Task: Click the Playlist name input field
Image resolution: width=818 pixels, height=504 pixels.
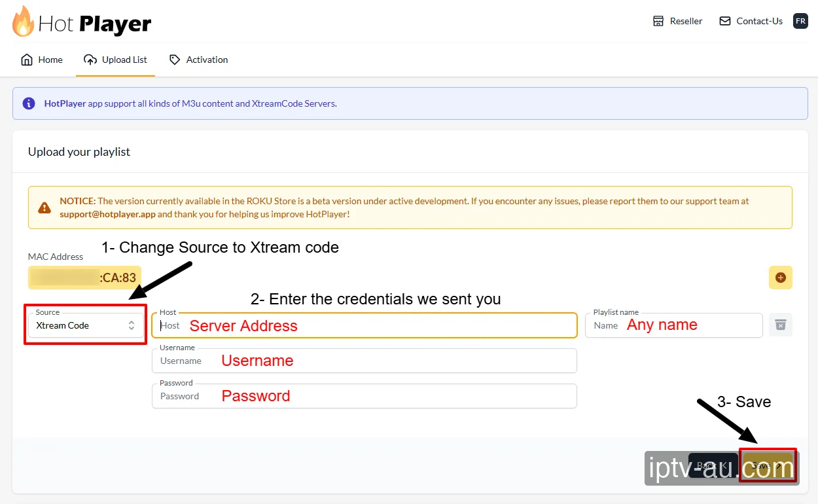Action: pos(674,325)
